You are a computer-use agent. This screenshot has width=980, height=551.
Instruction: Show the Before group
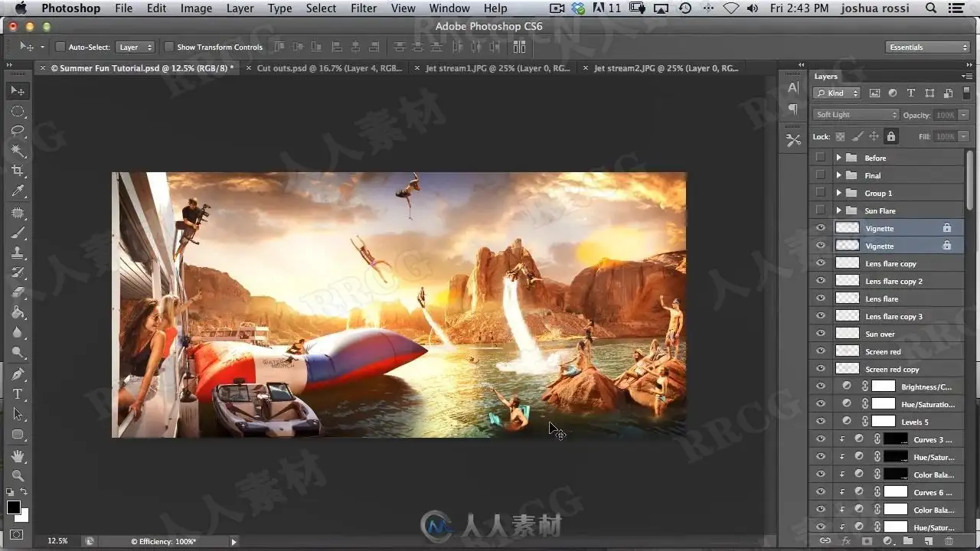click(x=821, y=158)
